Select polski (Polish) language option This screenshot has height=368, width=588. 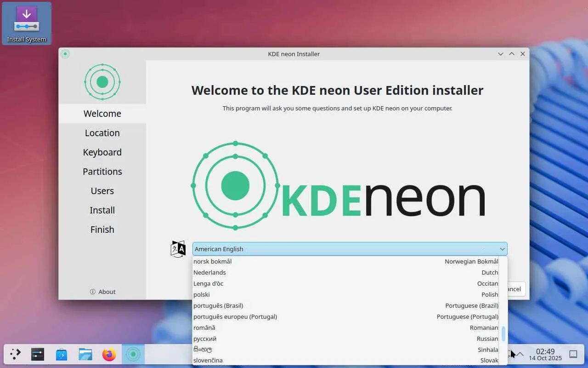point(345,294)
